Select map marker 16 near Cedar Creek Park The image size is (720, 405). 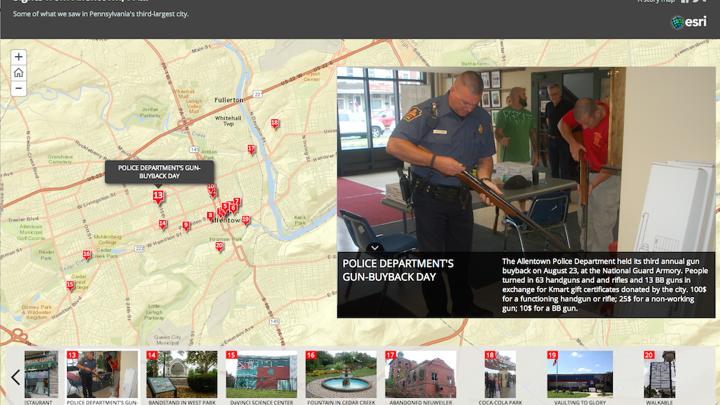click(x=87, y=255)
